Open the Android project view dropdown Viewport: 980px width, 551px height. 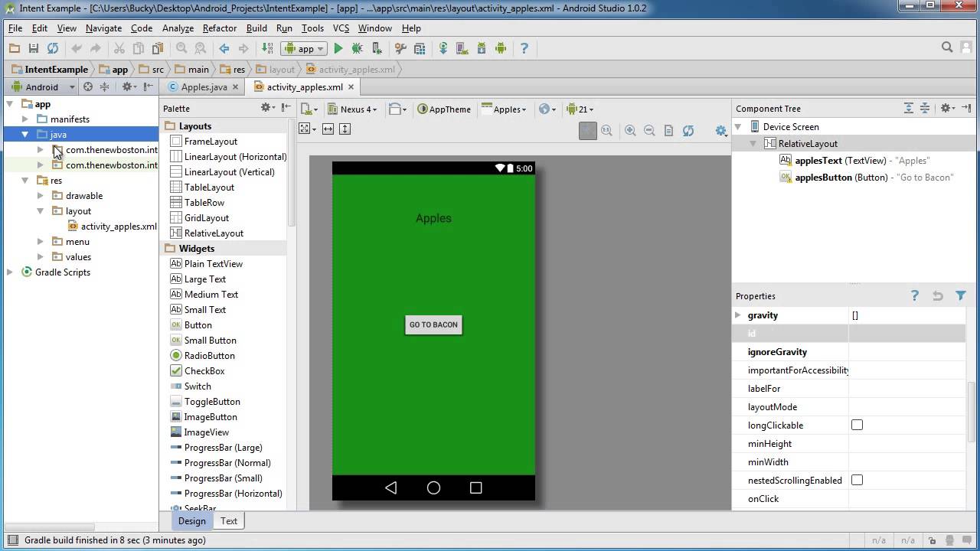[x=41, y=87]
